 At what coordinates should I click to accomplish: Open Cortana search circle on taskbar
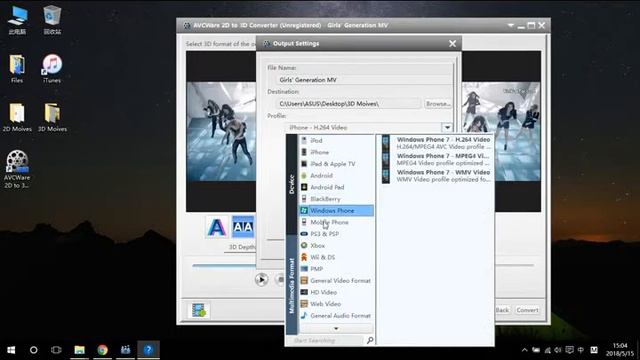33,350
